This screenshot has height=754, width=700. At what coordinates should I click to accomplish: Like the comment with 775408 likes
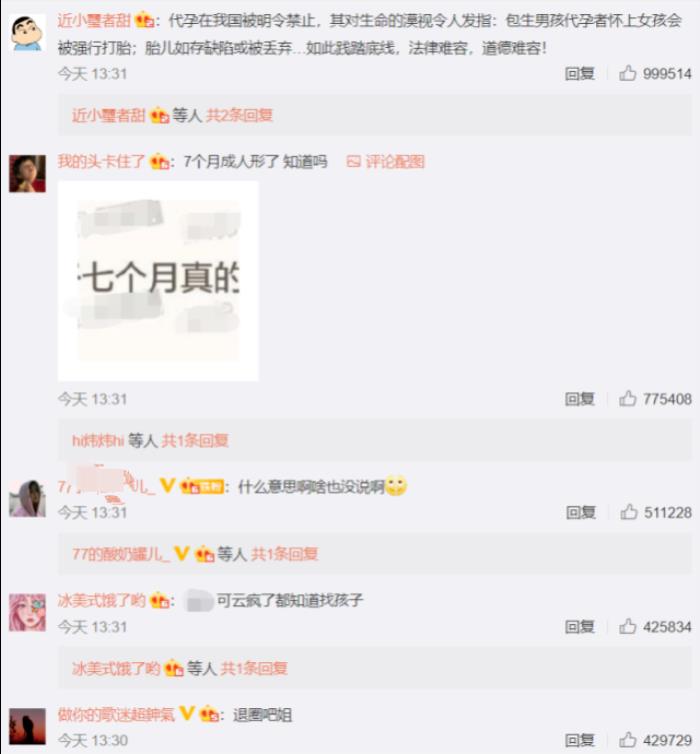(627, 399)
